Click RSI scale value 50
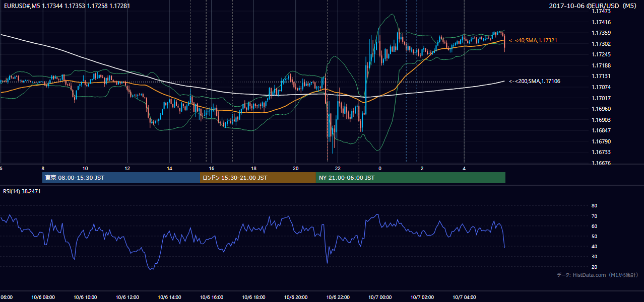644x302 pixels. pos(594,236)
